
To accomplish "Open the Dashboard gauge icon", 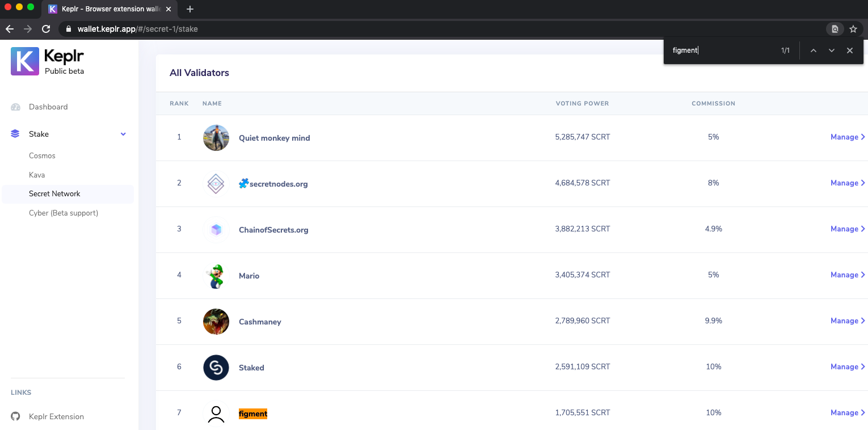I will (16, 107).
